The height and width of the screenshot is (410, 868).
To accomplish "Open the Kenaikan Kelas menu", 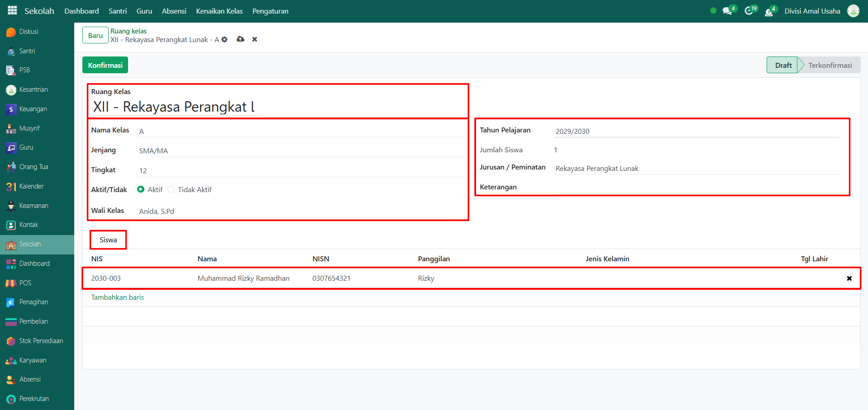I will click(219, 11).
